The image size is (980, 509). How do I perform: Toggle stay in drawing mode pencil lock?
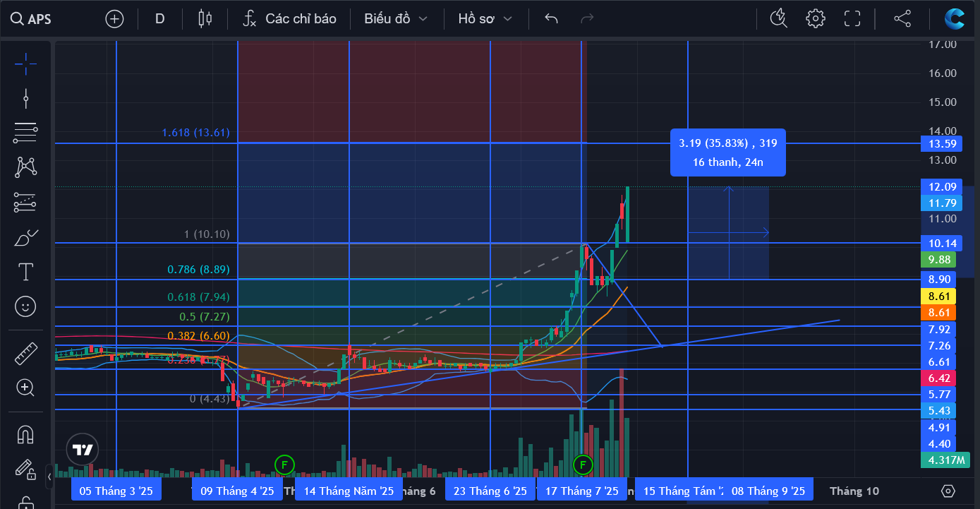click(25, 468)
